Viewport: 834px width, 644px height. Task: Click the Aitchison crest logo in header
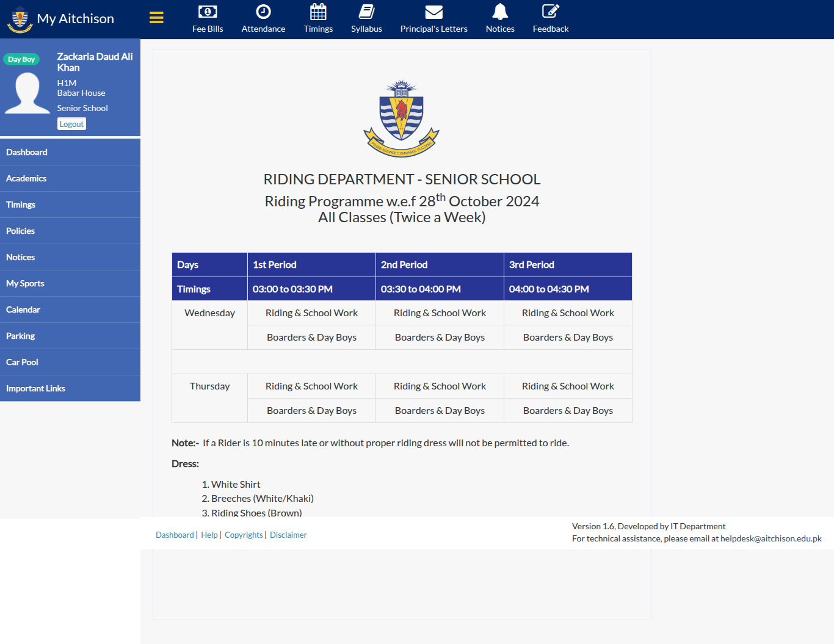20,19
